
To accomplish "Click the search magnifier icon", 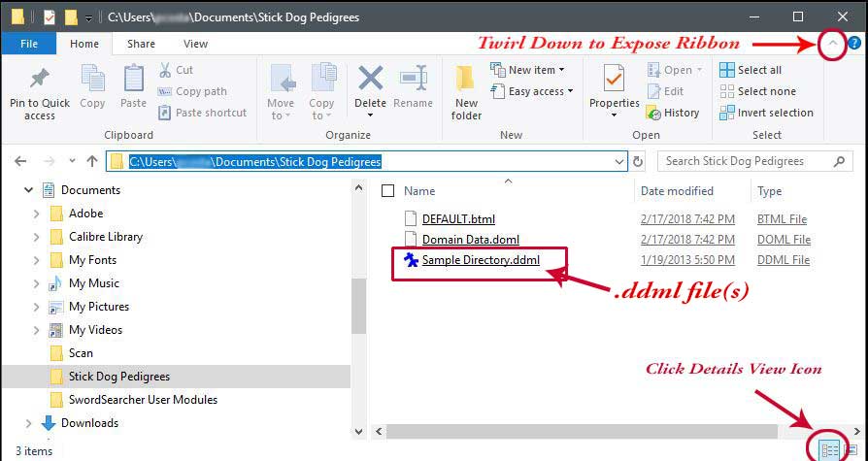I will click(839, 162).
